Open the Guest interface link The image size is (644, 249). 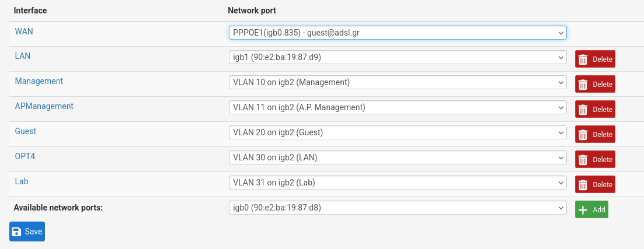tap(26, 131)
